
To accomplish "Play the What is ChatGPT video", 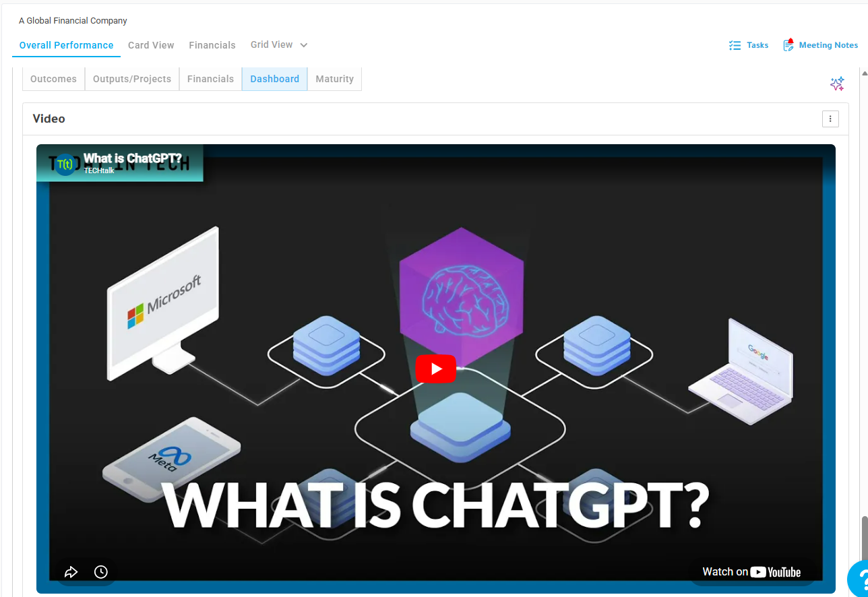I will (x=435, y=369).
